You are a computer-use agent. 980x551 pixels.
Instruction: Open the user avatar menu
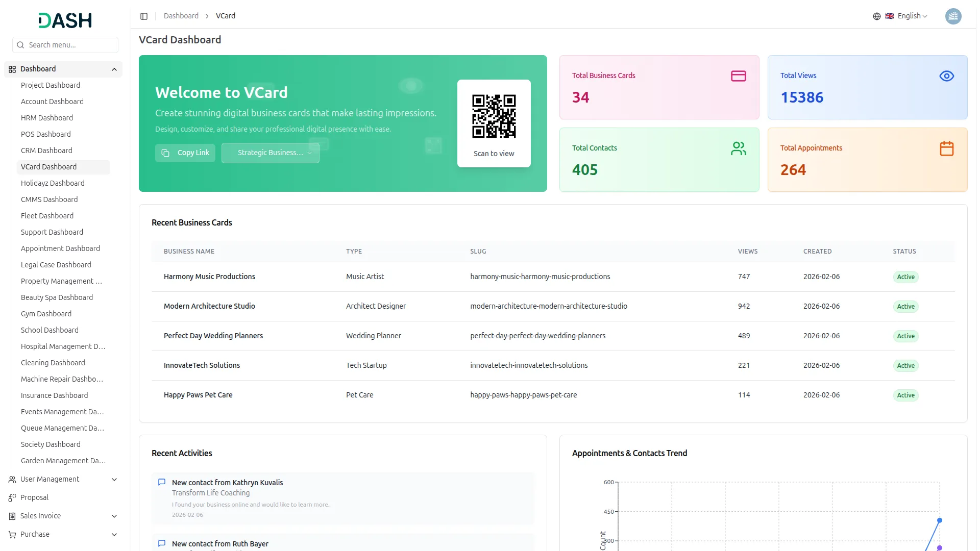click(952, 16)
